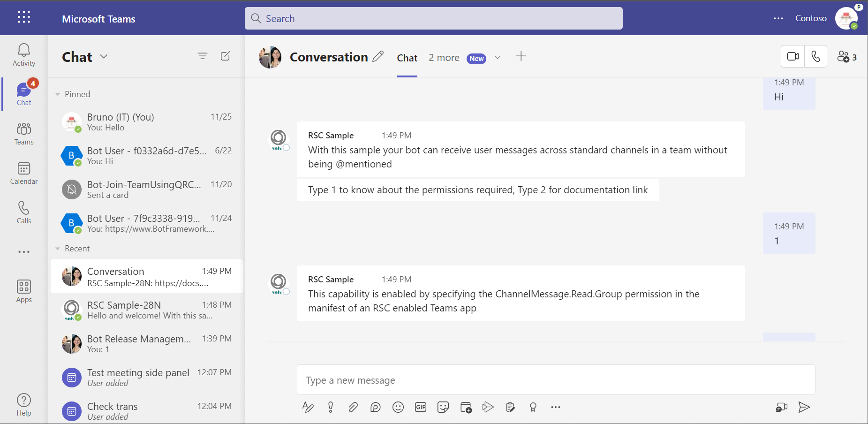Open the add people participants icon
This screenshot has height=424, width=868.
[x=847, y=57]
